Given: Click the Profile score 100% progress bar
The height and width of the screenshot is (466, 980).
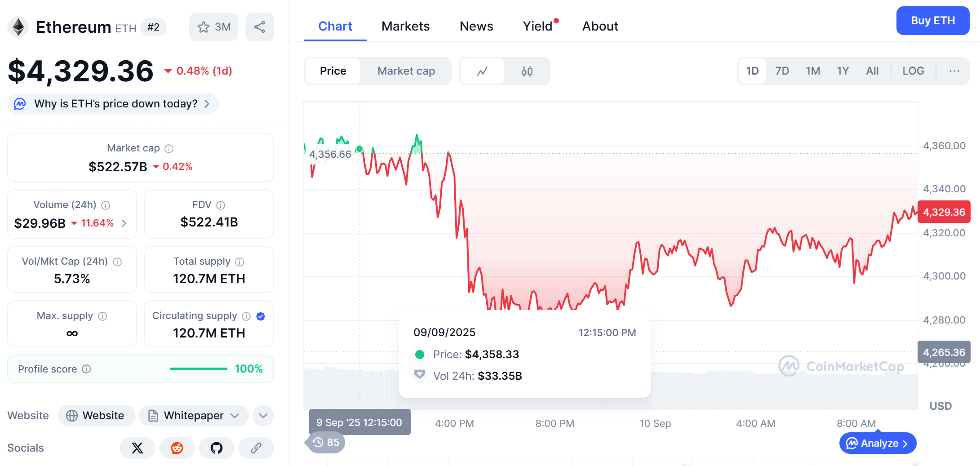Looking at the screenshot, I should tap(199, 369).
